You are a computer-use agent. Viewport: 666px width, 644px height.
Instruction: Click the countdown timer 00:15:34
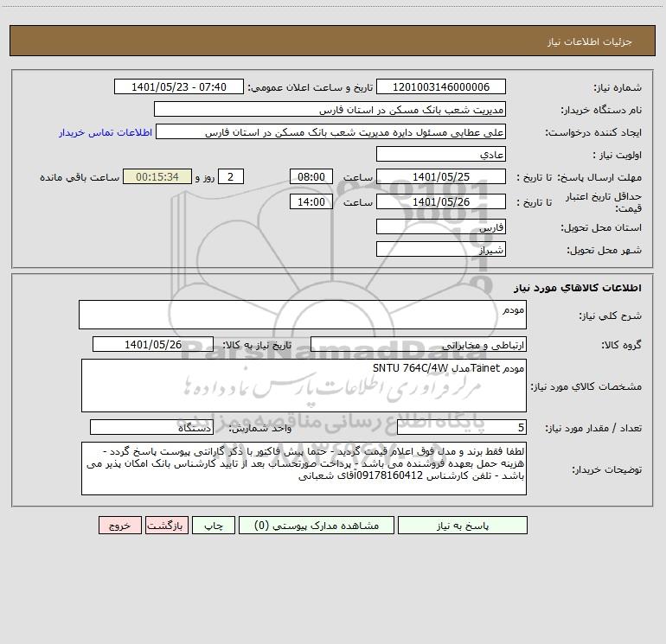(x=157, y=176)
